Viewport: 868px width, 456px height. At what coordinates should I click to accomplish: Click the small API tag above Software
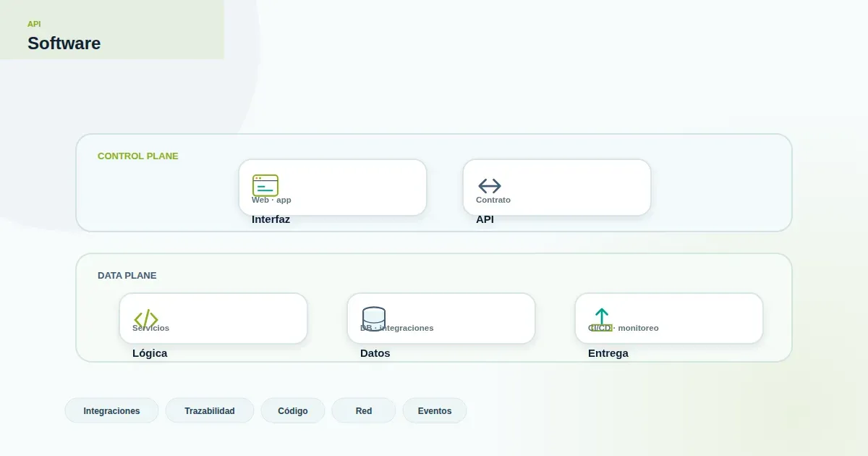pos(34,24)
